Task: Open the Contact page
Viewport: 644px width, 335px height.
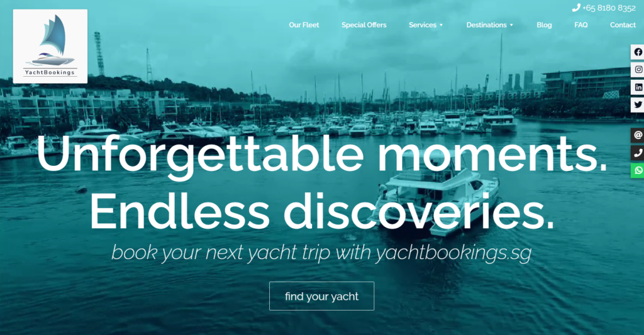Action: point(623,25)
